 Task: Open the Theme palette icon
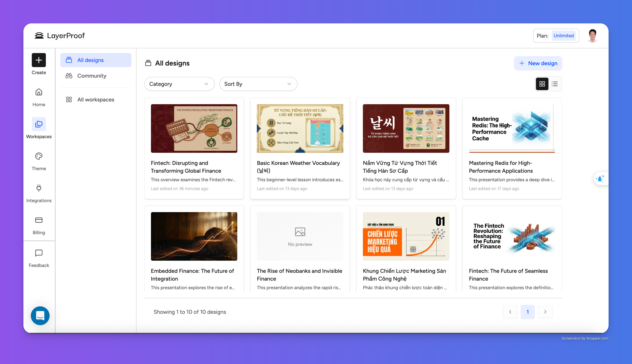(39, 156)
